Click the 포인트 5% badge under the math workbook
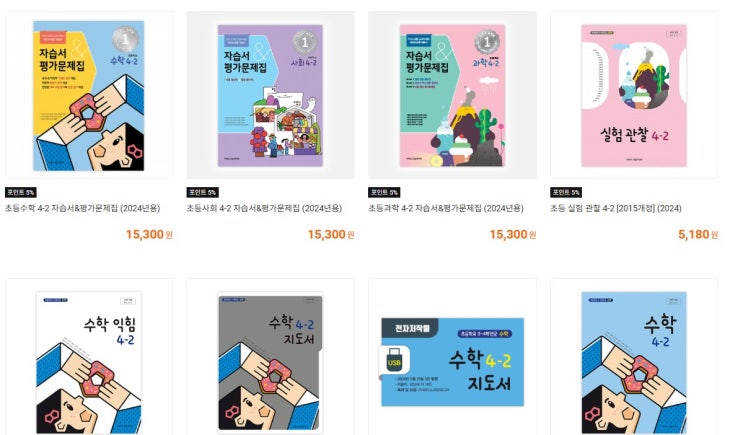743x435 pixels. point(21,192)
